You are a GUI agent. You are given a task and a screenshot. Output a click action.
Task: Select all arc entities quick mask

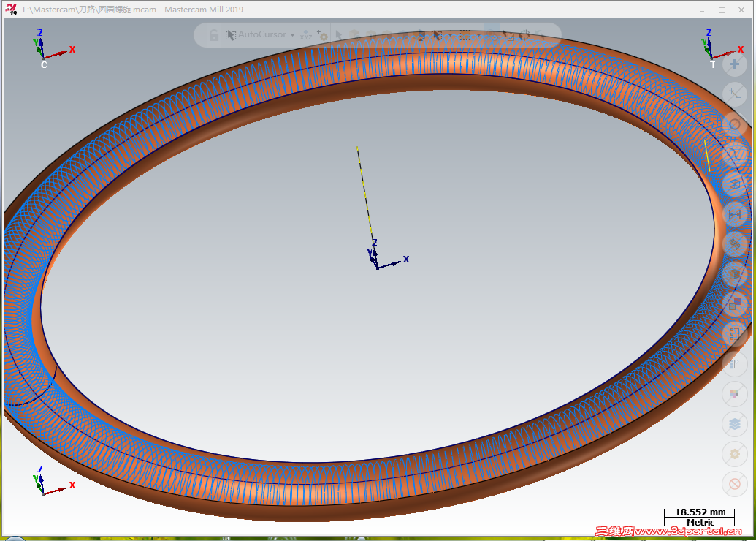[x=734, y=124]
